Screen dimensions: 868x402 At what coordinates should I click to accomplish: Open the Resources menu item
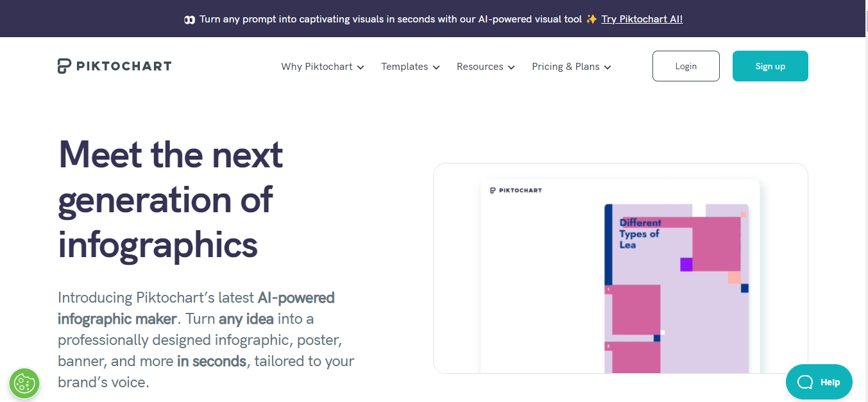486,67
